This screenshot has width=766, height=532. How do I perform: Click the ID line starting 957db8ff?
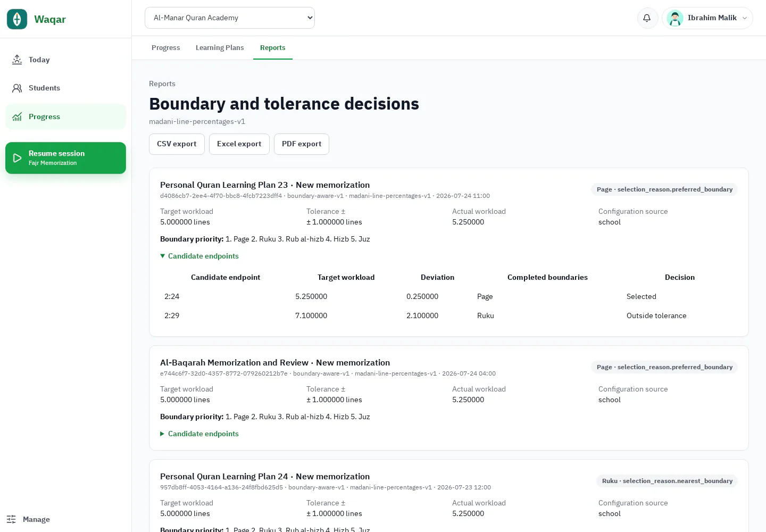[x=326, y=487]
